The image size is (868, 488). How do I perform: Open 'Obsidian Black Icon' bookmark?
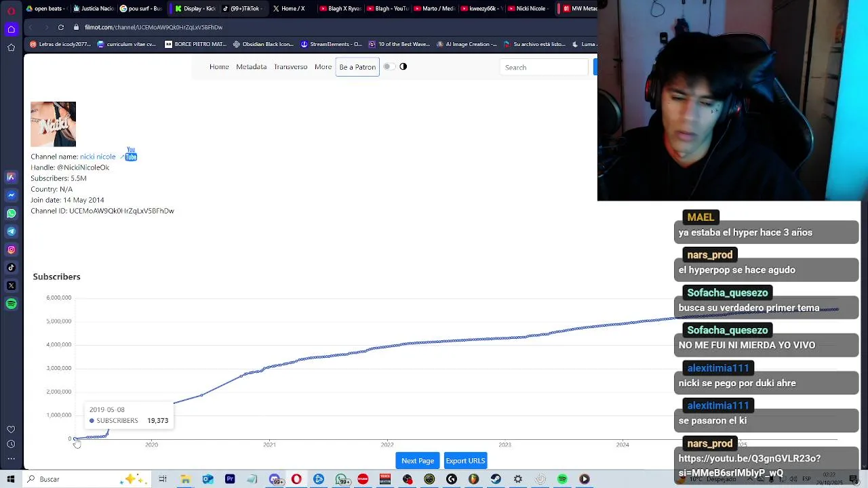click(x=263, y=44)
